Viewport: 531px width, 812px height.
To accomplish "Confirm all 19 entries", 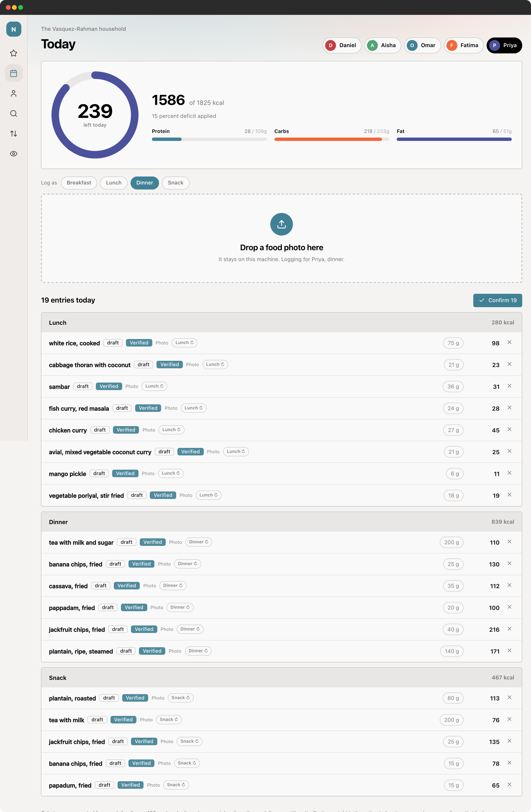I will [x=498, y=301].
